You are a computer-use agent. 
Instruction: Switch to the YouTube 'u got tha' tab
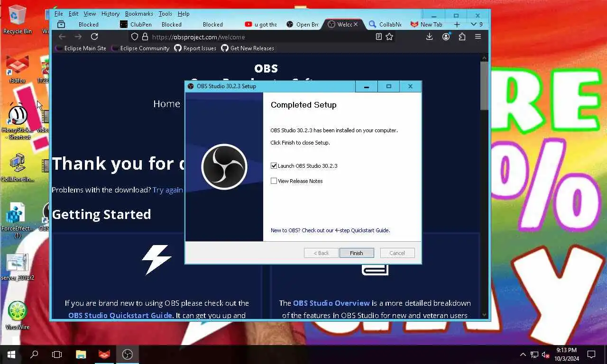pos(261,24)
